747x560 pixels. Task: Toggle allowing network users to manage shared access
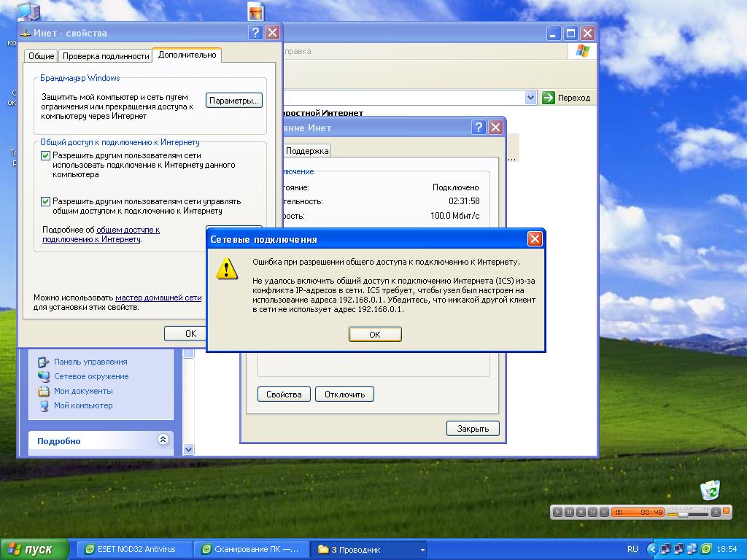pos(46,201)
